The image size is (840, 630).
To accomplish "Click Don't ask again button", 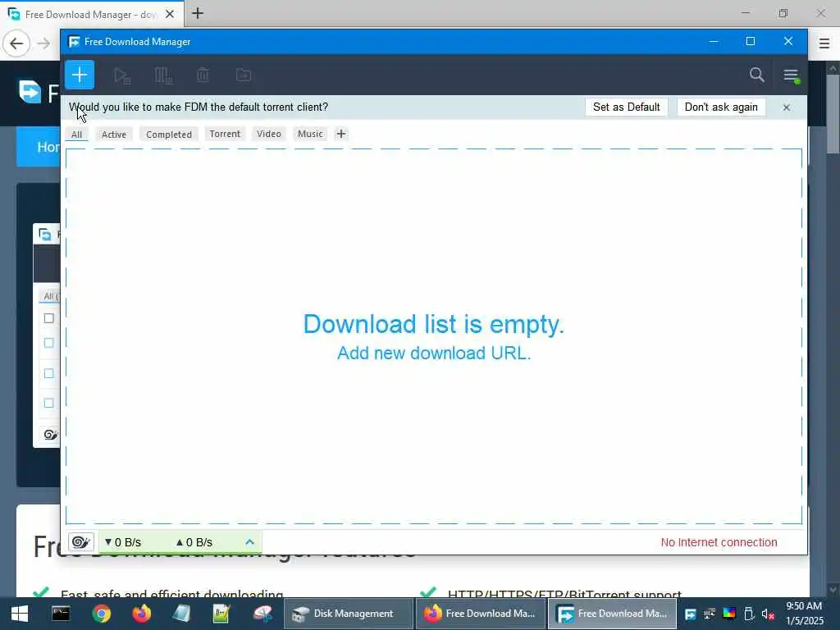I will click(721, 107).
